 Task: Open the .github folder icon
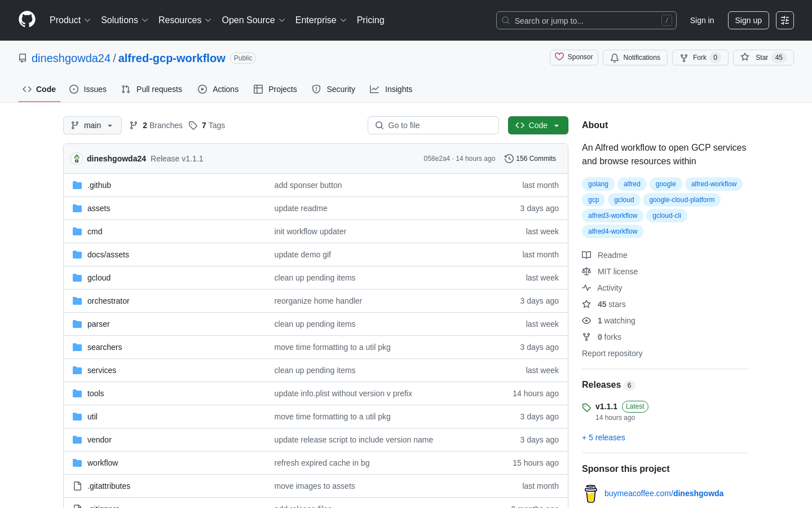pyautogui.click(x=77, y=185)
